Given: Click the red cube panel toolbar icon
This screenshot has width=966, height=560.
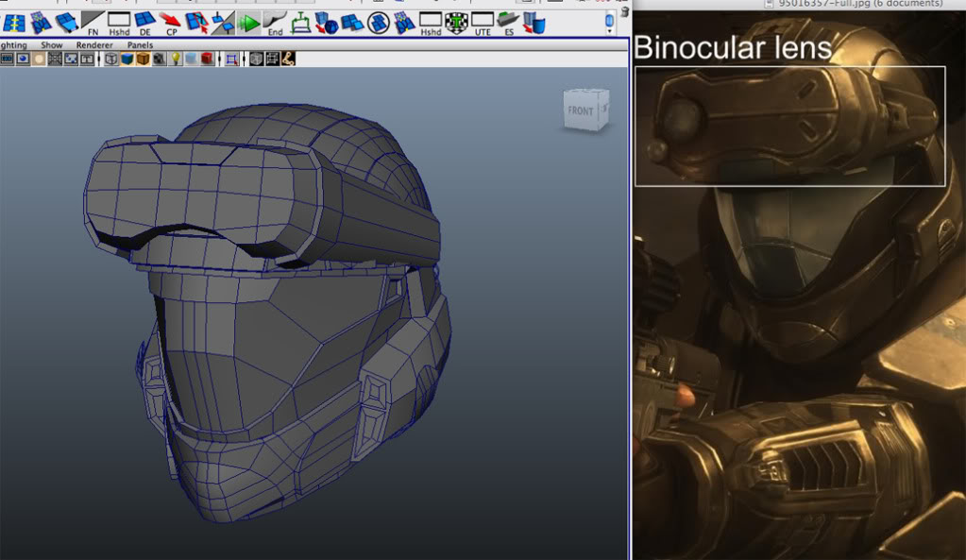Looking at the screenshot, I should (x=207, y=59).
